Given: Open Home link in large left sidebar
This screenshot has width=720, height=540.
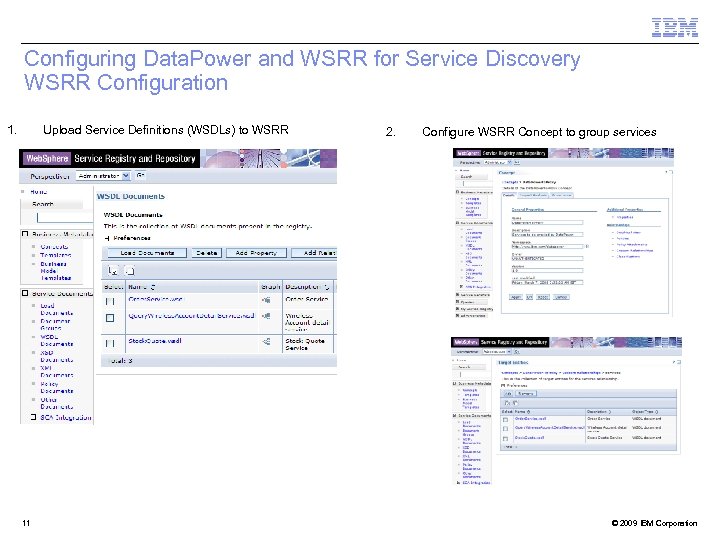Looking at the screenshot, I should [39, 191].
